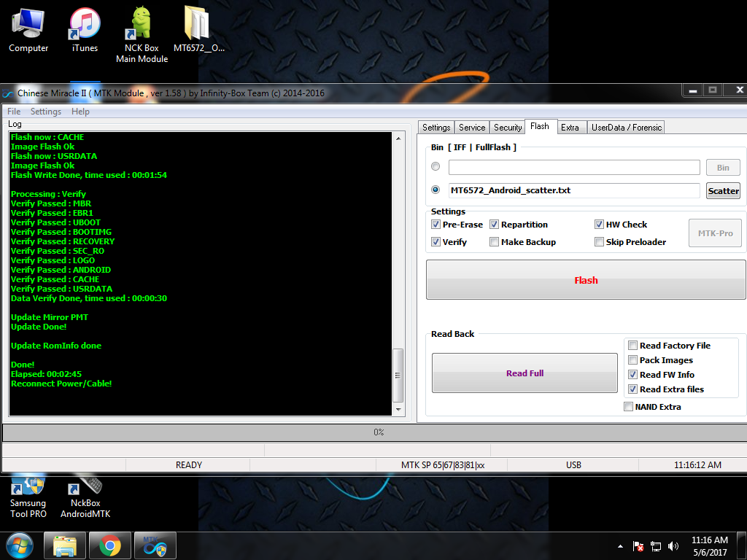Open the Computer desktop icon
The width and height of the screenshot is (747, 560).
point(28,29)
